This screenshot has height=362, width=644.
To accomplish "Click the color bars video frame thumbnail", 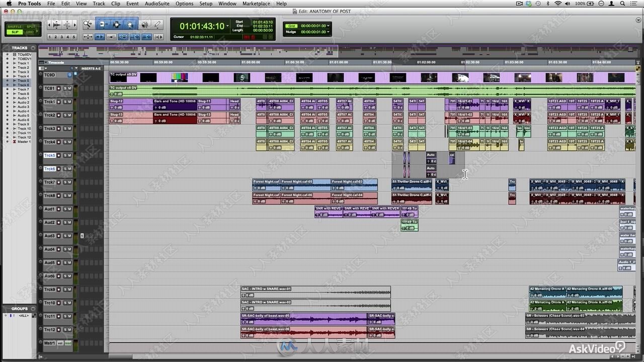I will click(180, 77).
